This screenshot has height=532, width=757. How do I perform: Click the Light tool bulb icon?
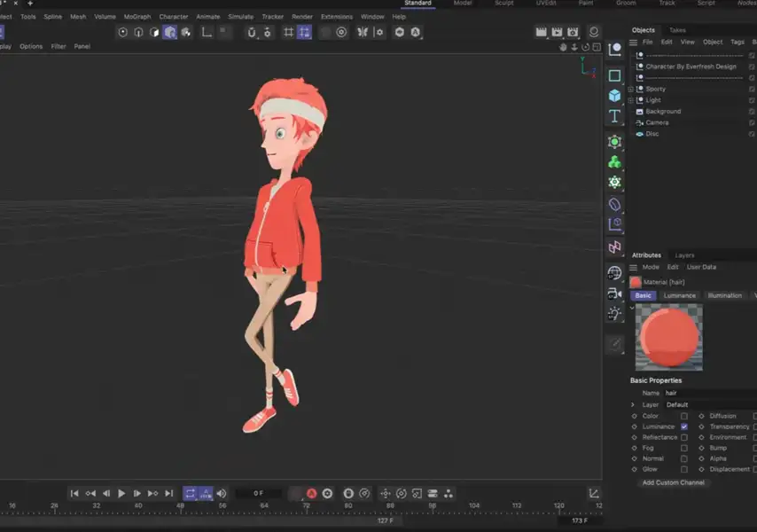point(614,314)
